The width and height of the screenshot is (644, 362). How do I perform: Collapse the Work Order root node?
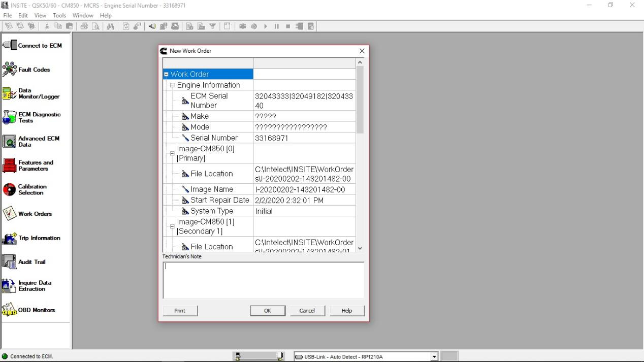pos(167,74)
